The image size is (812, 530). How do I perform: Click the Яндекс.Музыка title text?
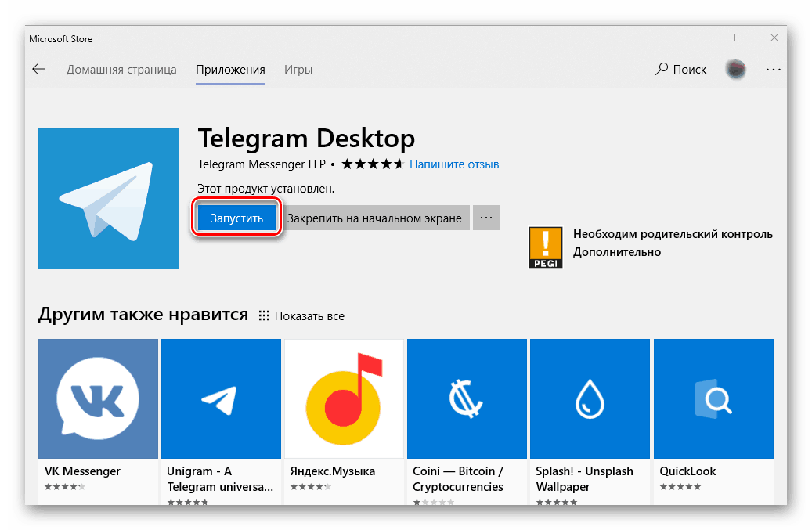click(333, 471)
